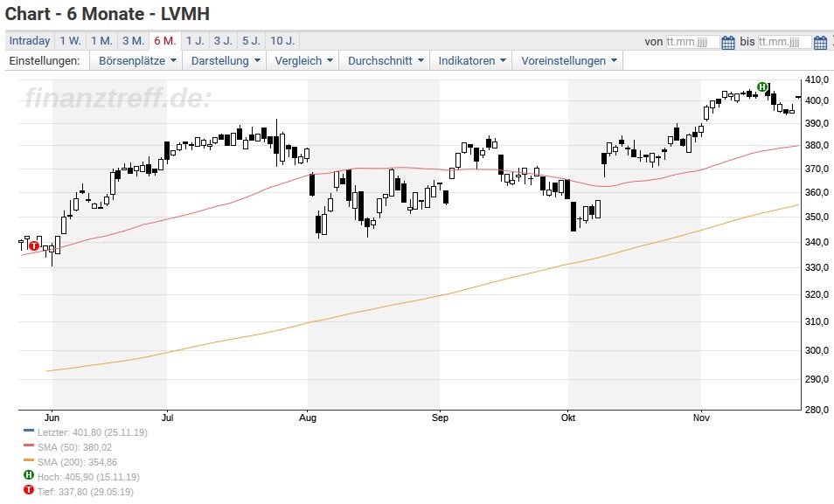Switch to the 10 J. time range
Image resolution: width=834 pixels, height=504 pixels.
[282, 41]
